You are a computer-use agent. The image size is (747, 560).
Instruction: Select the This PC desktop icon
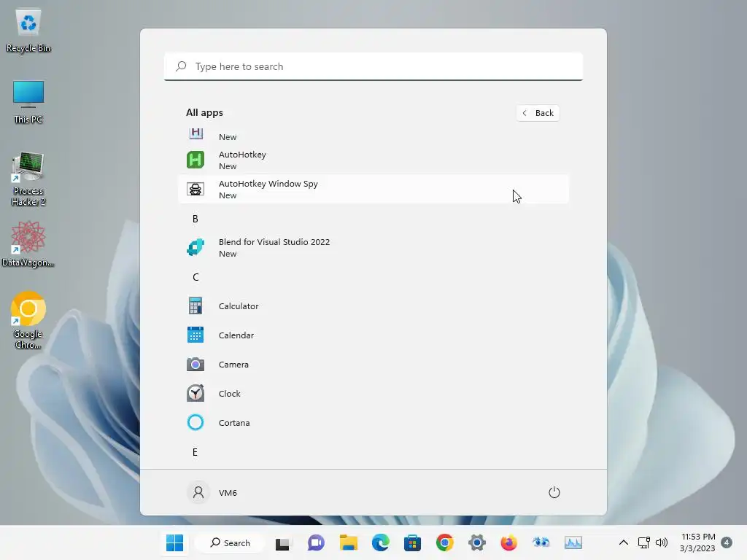coord(28,102)
